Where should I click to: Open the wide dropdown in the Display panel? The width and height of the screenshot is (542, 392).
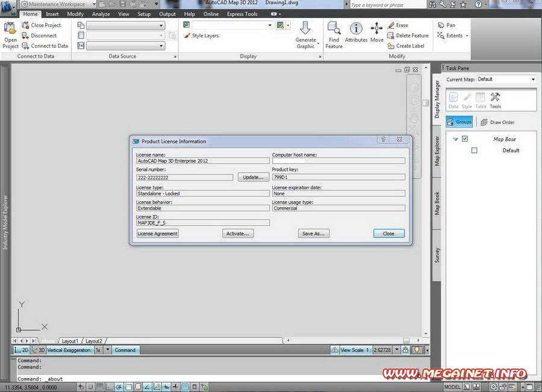coord(232,25)
